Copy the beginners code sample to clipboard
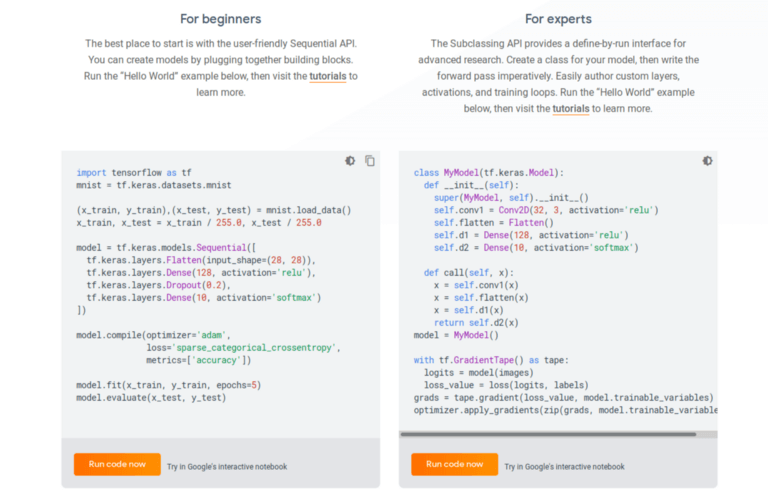 point(370,161)
